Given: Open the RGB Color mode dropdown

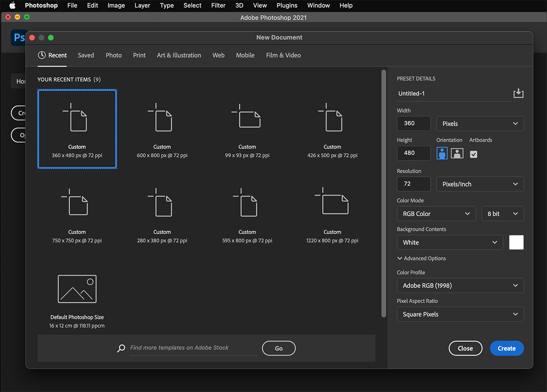Looking at the screenshot, I should [x=436, y=214].
